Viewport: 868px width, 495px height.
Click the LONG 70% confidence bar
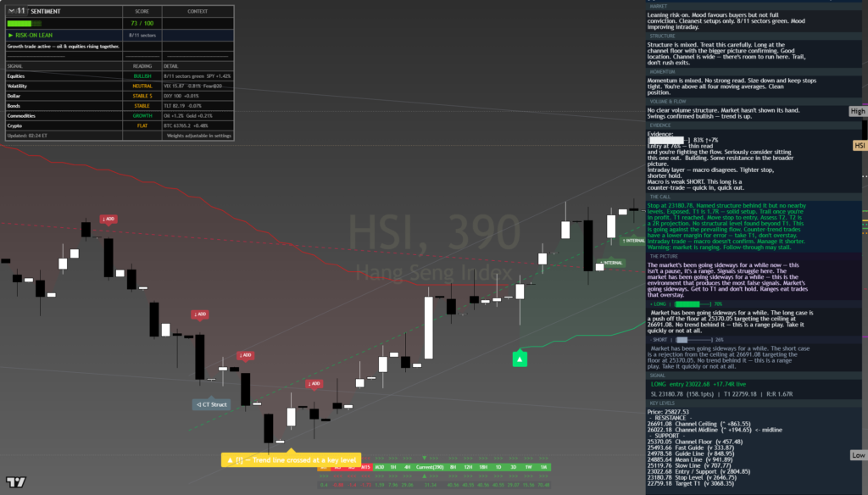click(692, 304)
